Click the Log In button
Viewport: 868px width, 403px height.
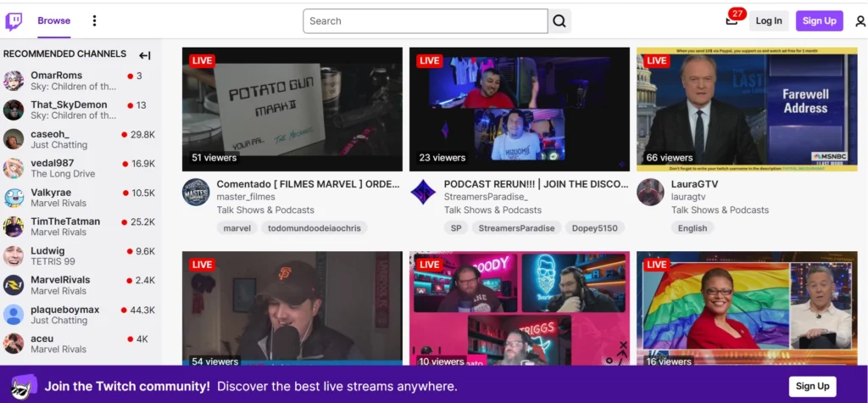769,21
